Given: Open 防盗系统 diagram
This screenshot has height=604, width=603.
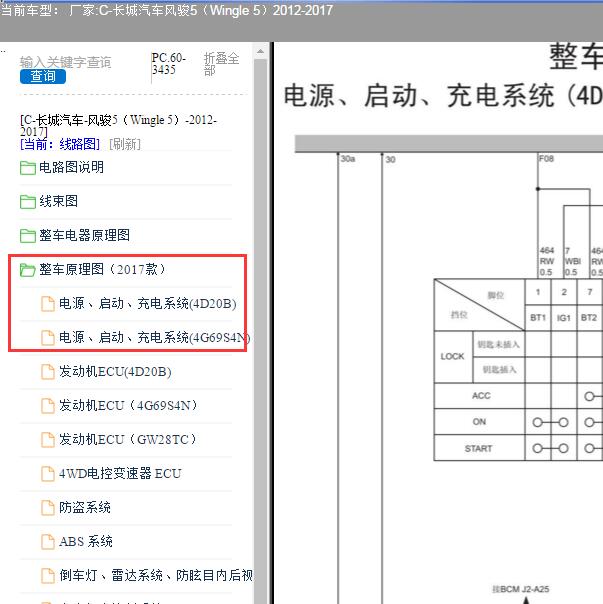Looking at the screenshot, I should pyautogui.click(x=85, y=507).
